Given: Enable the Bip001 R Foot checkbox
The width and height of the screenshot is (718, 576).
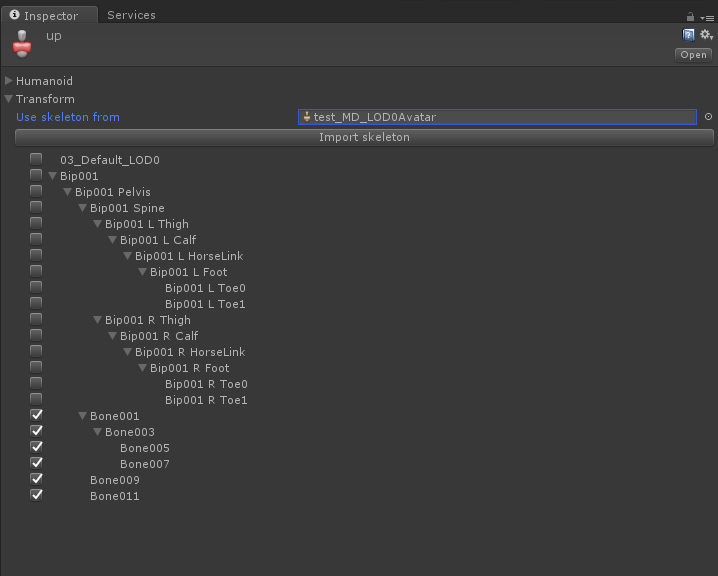Looking at the screenshot, I should (x=36, y=367).
